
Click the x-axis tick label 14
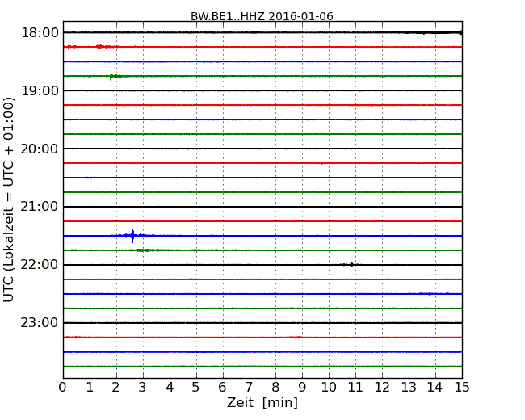click(x=435, y=388)
